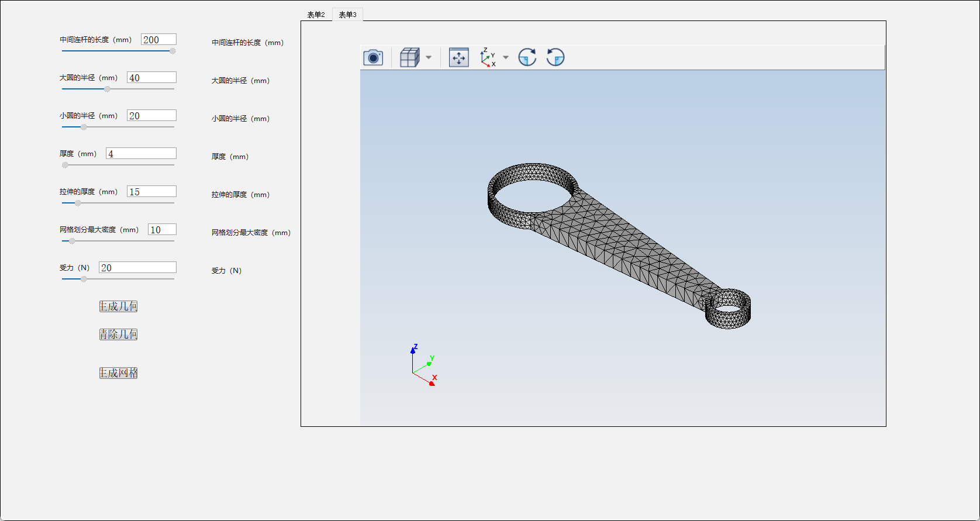Click the meshed connecting rod model
The image size is (980, 521).
click(x=619, y=246)
